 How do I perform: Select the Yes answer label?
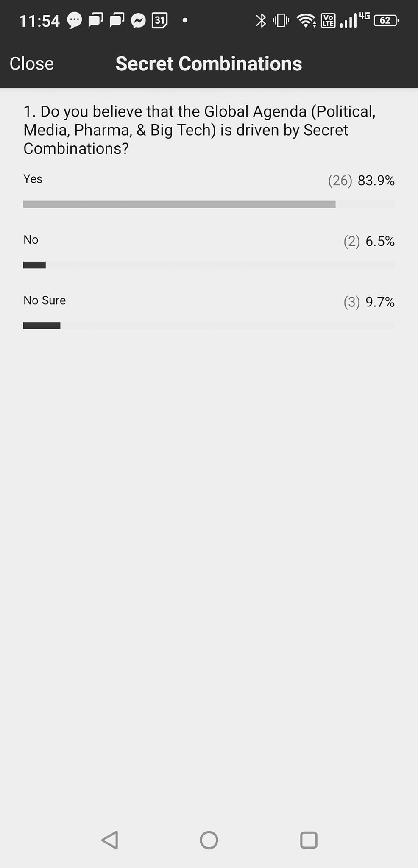tap(33, 179)
